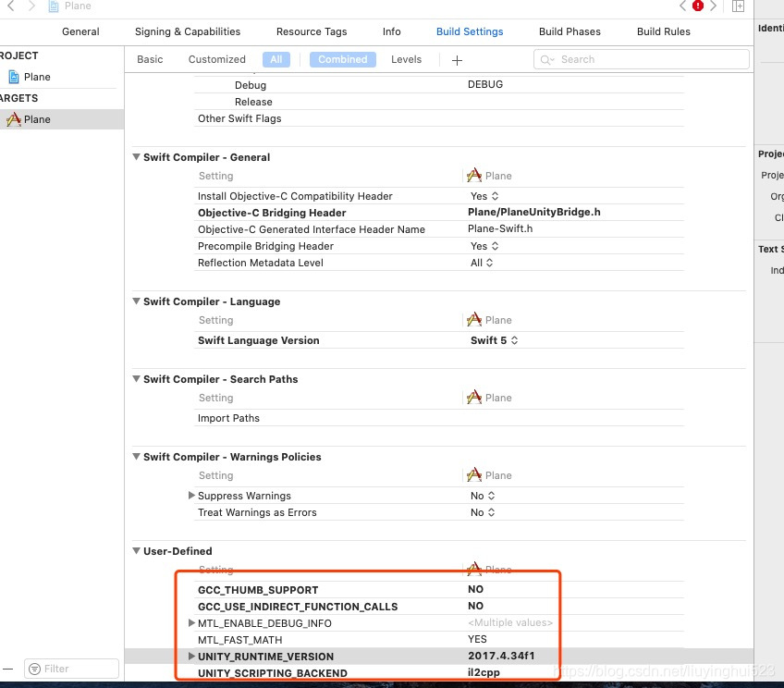Collapse Swift Compiler - General section
The width and height of the screenshot is (784, 688).
pyautogui.click(x=136, y=157)
